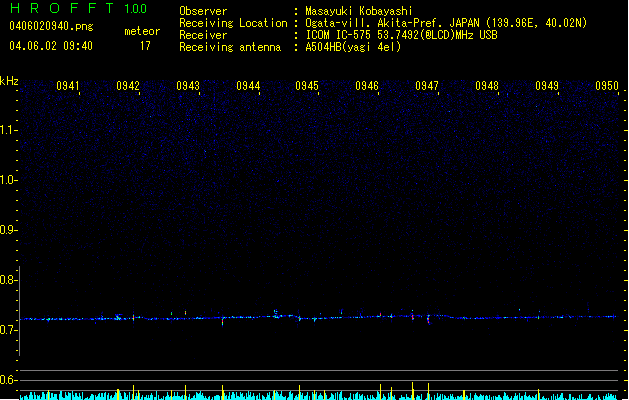This screenshot has width=629, height=400.
Task: Select the file name 0406020940.png
Action: click(x=51, y=26)
